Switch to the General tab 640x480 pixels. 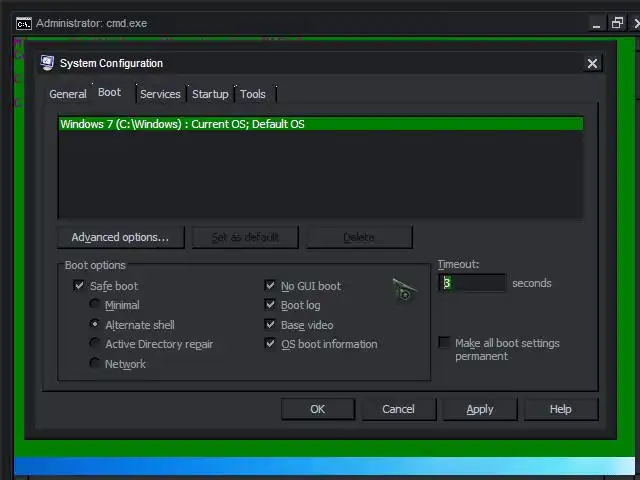point(68,94)
